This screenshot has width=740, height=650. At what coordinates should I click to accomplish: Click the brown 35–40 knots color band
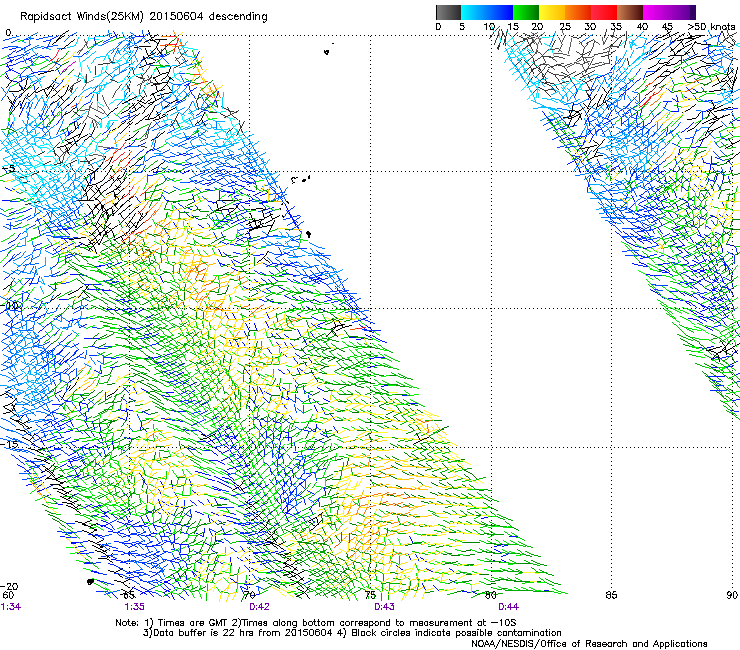click(x=630, y=12)
